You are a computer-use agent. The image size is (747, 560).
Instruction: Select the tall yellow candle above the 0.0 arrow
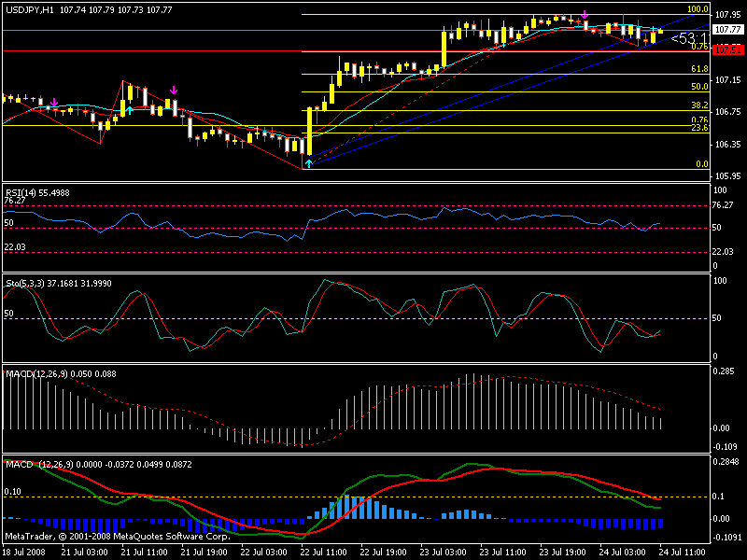pyautogui.click(x=309, y=131)
